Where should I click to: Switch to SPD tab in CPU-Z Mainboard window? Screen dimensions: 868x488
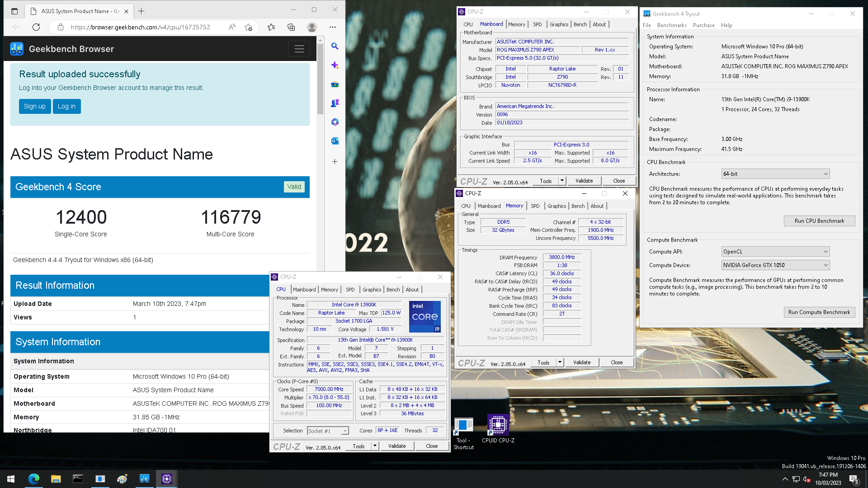537,24
